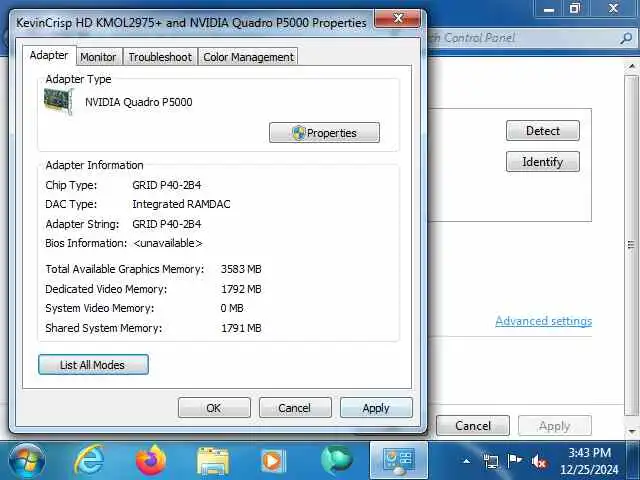
Task: Select the NVIDIA Quadro P5000 adapter name
Action: 139,102
